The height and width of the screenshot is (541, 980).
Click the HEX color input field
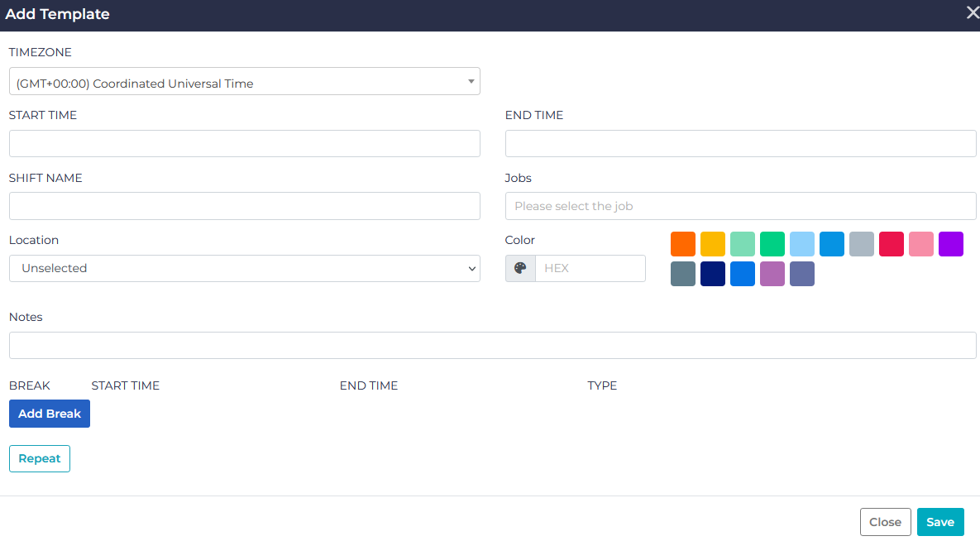click(590, 268)
